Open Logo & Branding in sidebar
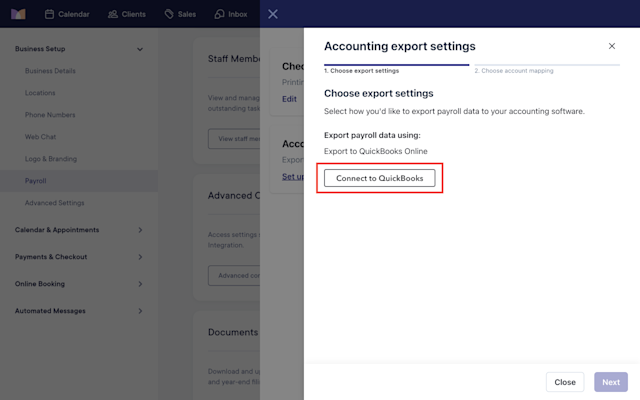Image resolution: width=640 pixels, height=400 pixels. (51, 159)
